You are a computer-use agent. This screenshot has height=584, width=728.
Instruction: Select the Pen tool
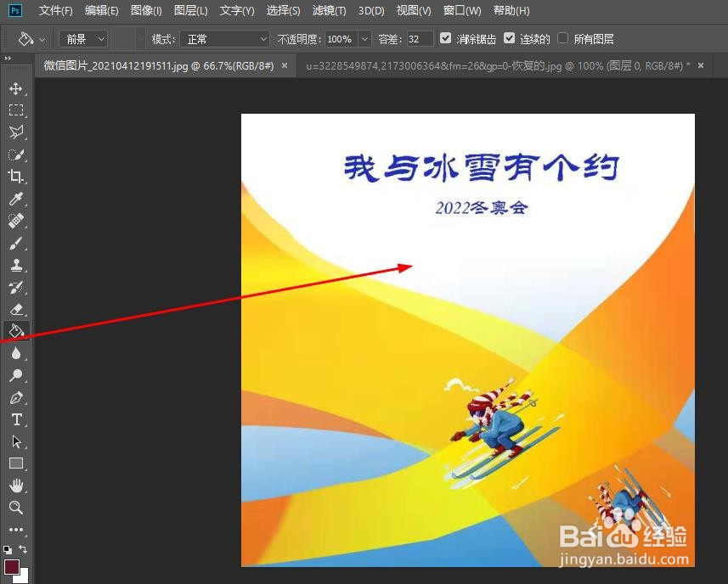16,397
